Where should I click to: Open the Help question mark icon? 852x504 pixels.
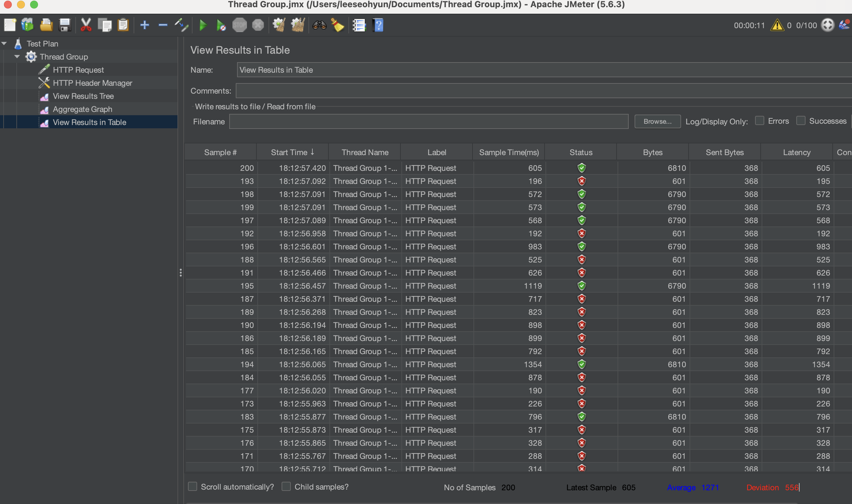click(378, 25)
